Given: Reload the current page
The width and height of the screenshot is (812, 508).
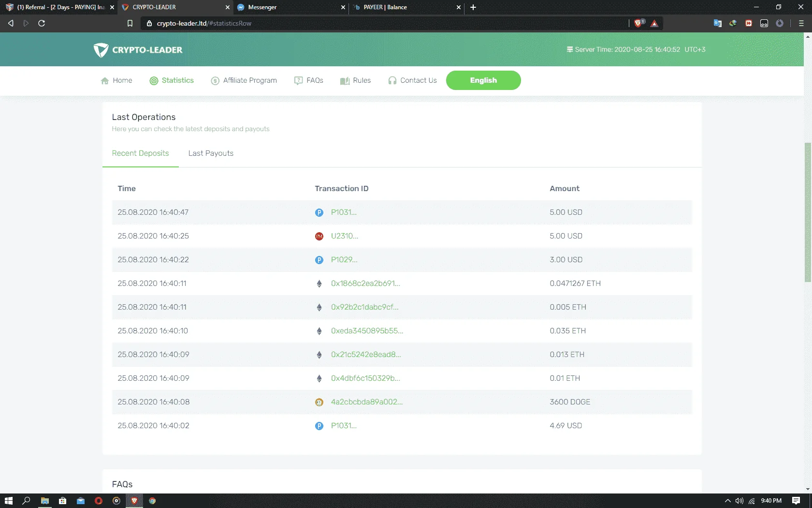Looking at the screenshot, I should tap(42, 23).
